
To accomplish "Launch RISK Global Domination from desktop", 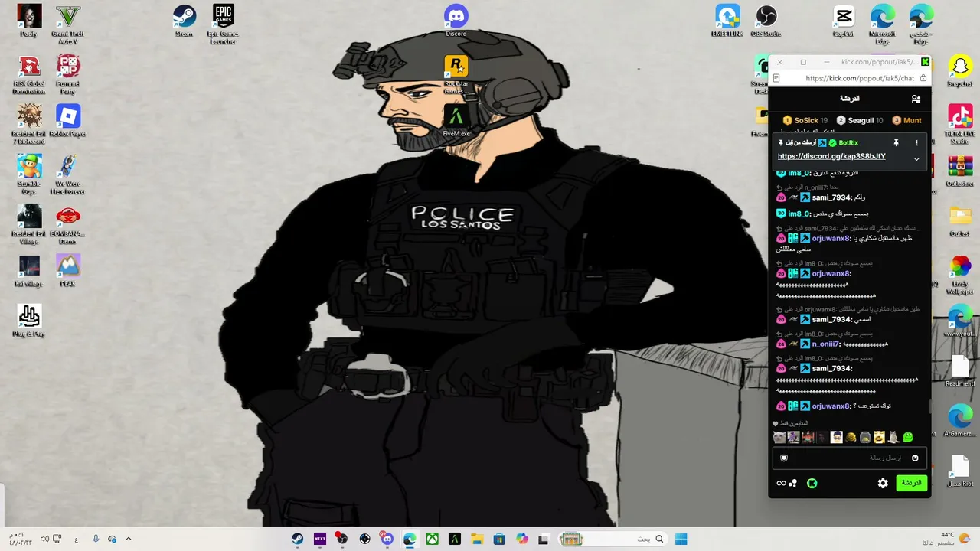I will [x=29, y=74].
